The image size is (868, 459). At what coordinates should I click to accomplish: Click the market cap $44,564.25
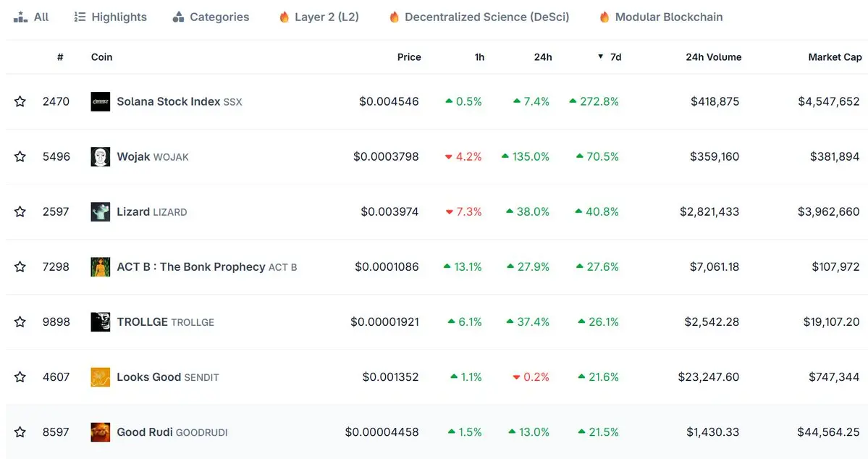click(x=828, y=432)
